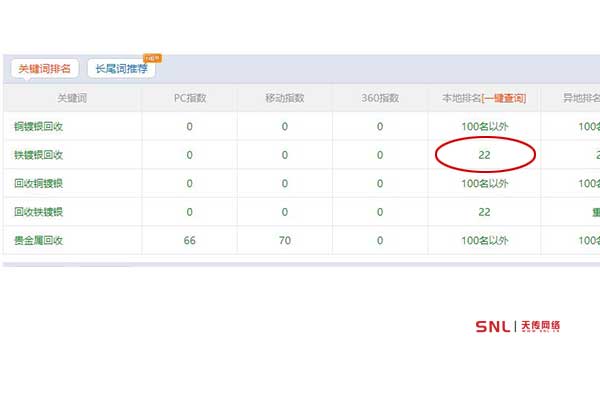Select the 回收铁镀银 keyword

coord(39,212)
